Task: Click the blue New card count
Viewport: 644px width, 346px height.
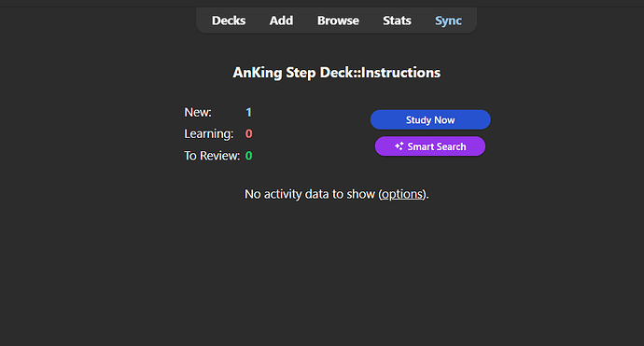Action: (x=248, y=112)
